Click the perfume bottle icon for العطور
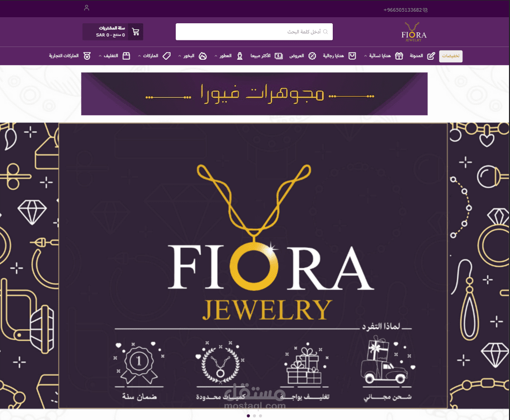Viewport: 510px width, 420px height. click(x=240, y=56)
